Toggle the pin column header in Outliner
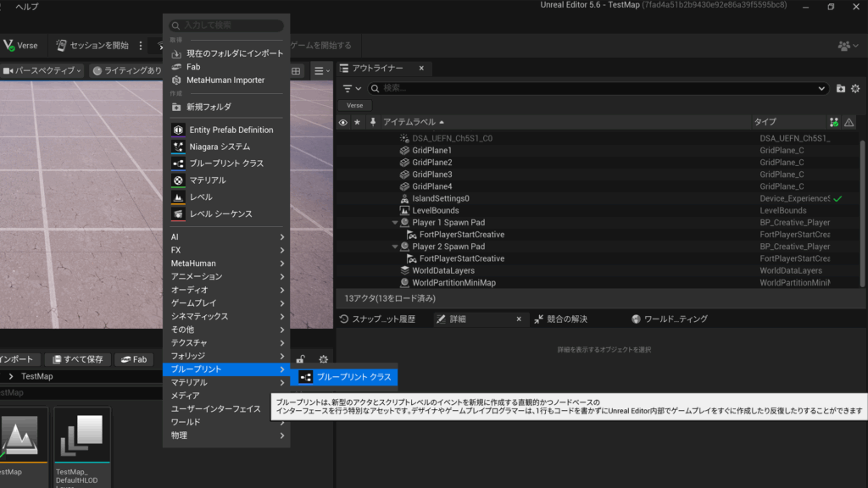The image size is (868, 488). point(373,122)
